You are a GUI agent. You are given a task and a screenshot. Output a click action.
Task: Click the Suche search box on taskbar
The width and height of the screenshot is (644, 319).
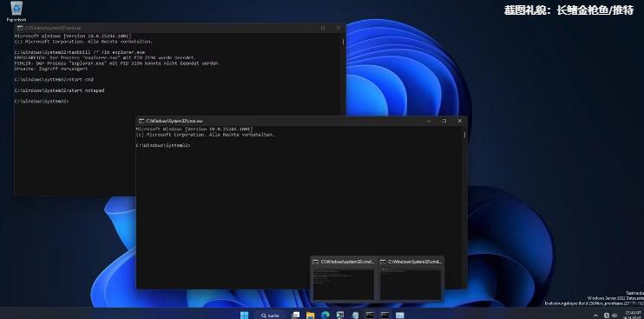[x=271, y=316]
